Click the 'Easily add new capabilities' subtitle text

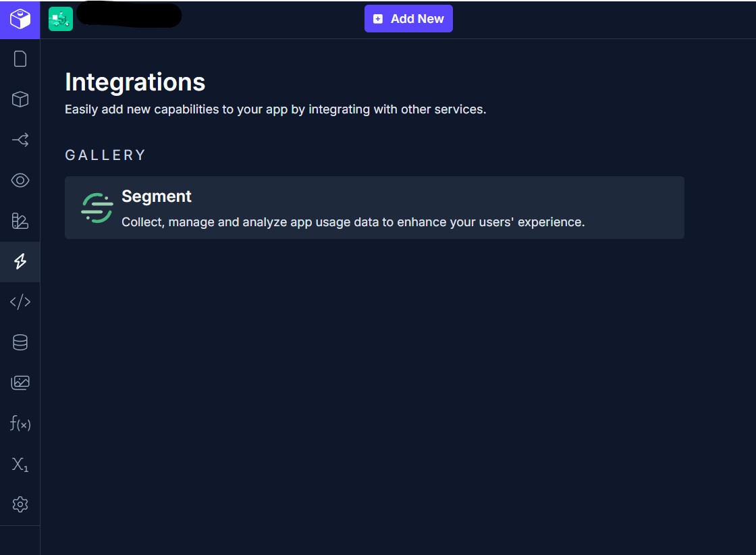(x=275, y=109)
